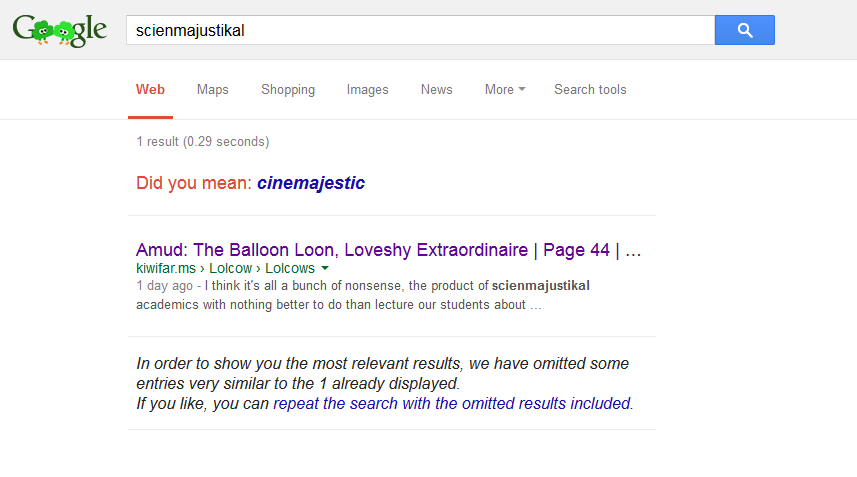Switch to the Web tab
The image size is (857, 477).
[x=150, y=90]
